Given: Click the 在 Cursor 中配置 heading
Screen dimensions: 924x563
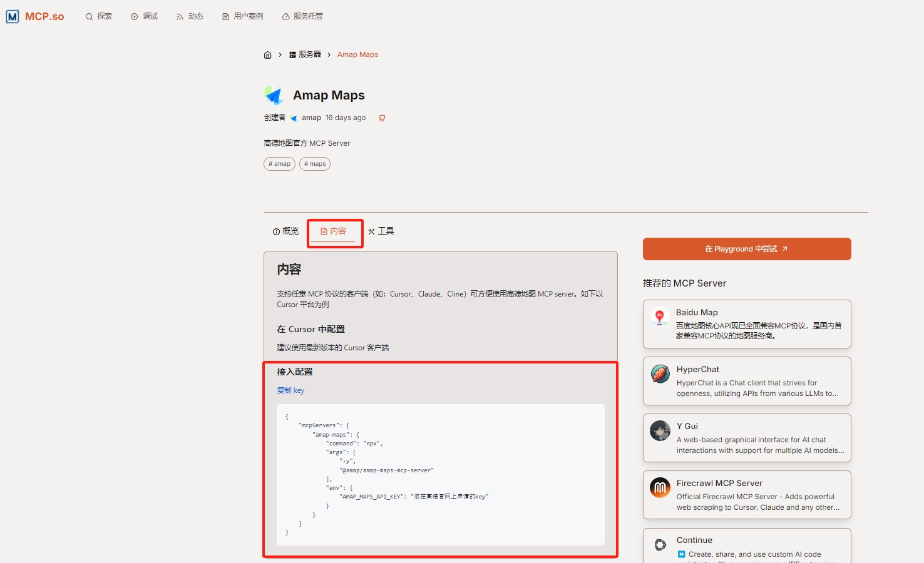Looking at the screenshot, I should [x=311, y=329].
